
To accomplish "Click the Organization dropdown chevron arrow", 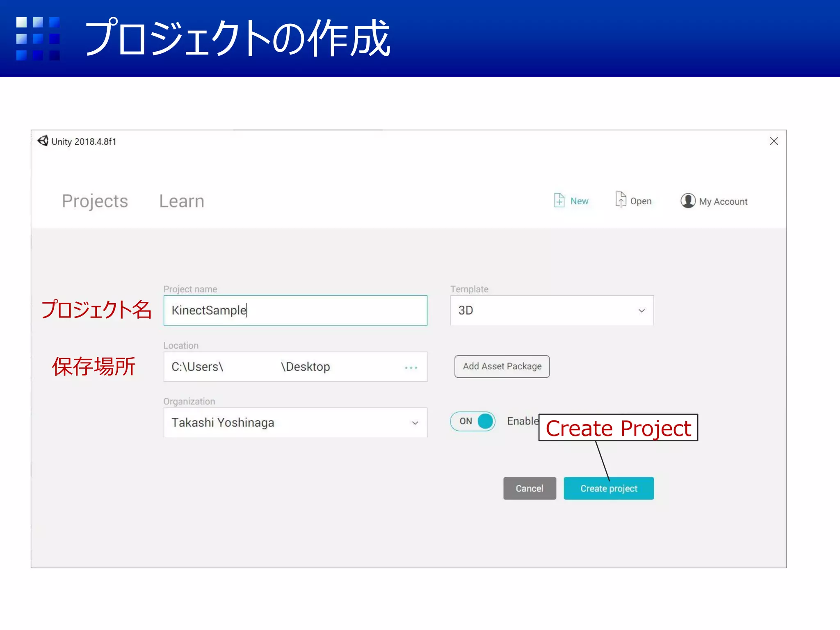I will pos(415,423).
